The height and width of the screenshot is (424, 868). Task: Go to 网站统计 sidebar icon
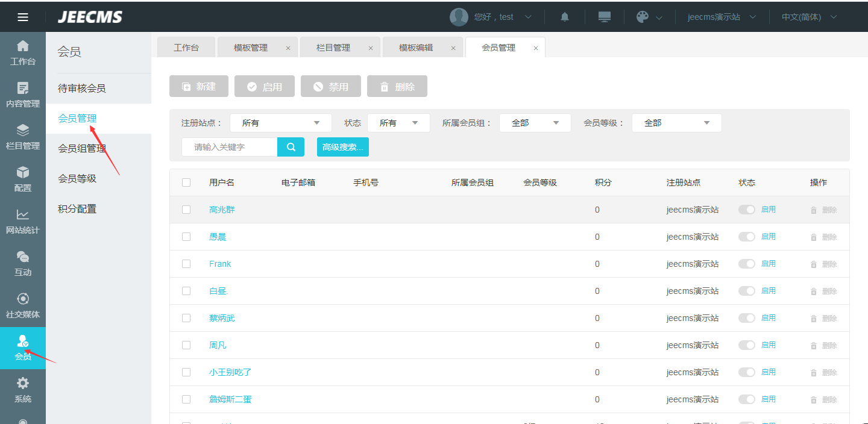tap(23, 221)
